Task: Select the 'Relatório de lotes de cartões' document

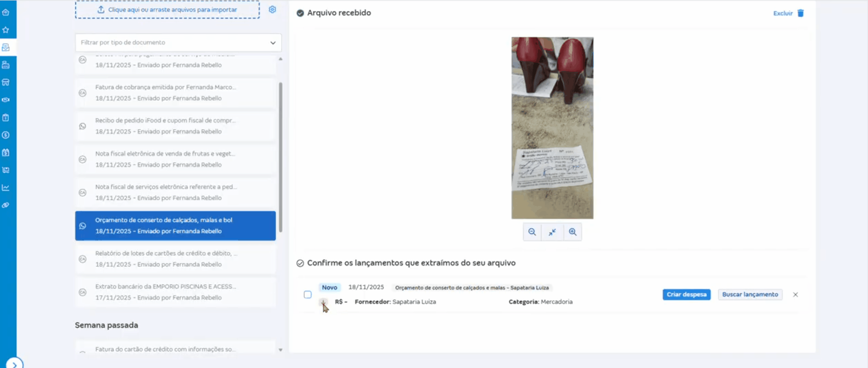Action: coord(175,259)
